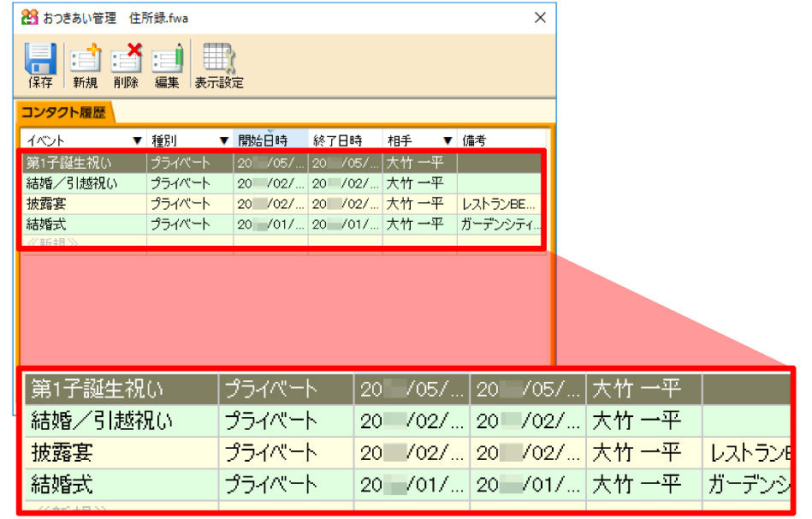Close the おつきあい管理 window
This screenshot has height=519, width=812.
(540, 18)
